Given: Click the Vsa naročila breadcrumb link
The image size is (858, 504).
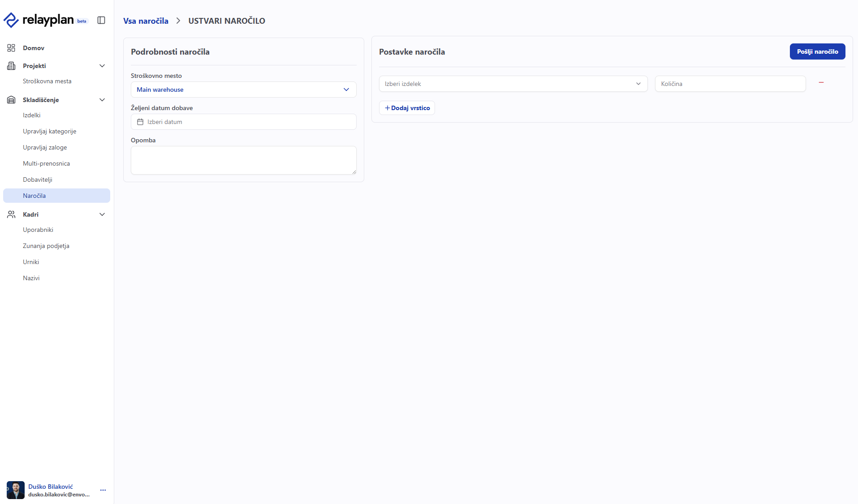Looking at the screenshot, I should (x=146, y=21).
